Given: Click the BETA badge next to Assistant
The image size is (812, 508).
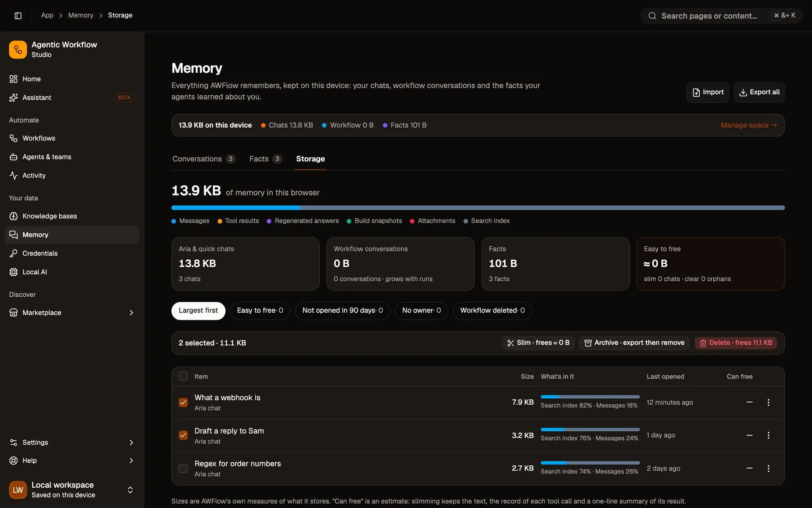Looking at the screenshot, I should coord(124,98).
